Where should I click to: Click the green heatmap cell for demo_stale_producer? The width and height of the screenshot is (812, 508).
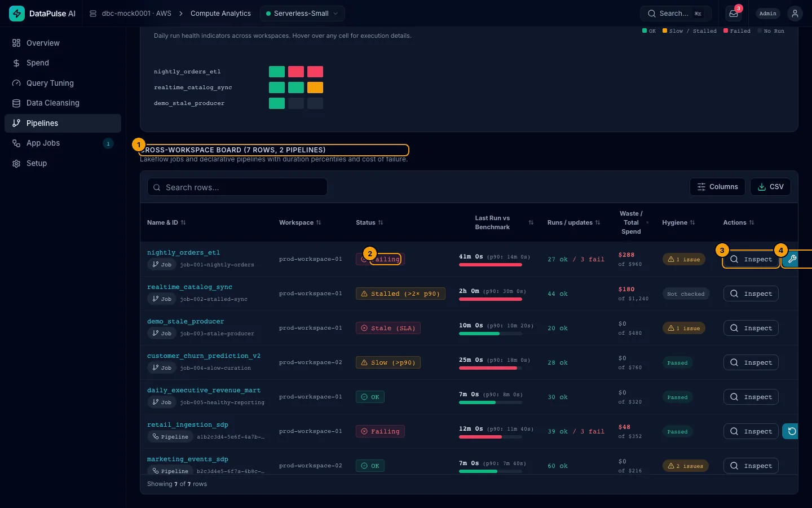[277, 103]
